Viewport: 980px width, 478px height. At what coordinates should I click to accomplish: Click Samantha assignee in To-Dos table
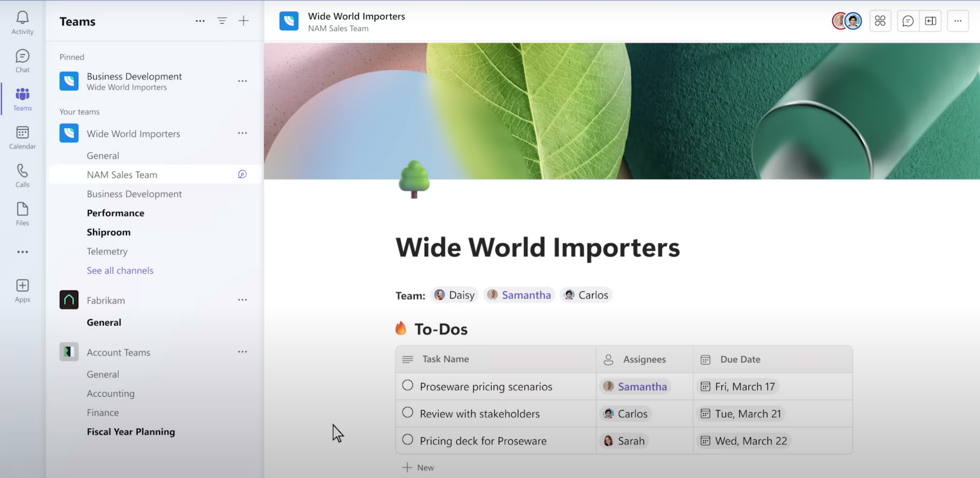pos(635,387)
